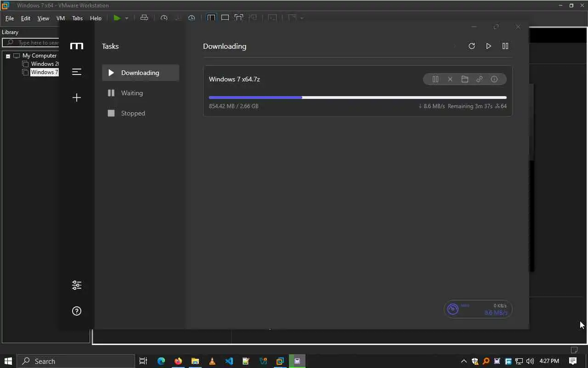Select the Stopped tasks category
Screen dimensions: 588x368
click(141, 113)
